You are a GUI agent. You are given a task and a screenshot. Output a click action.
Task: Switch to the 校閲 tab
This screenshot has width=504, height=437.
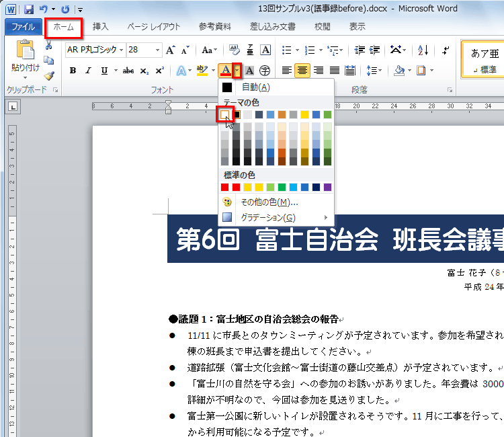click(x=323, y=27)
